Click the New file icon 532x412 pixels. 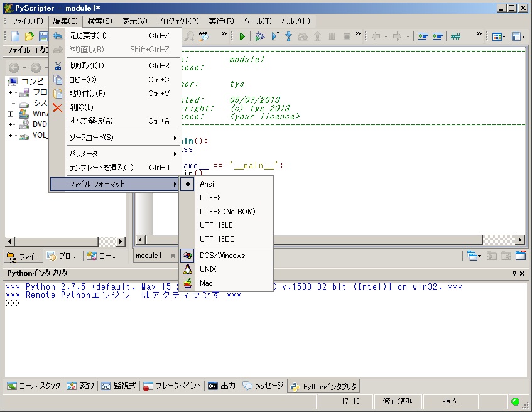click(16, 36)
